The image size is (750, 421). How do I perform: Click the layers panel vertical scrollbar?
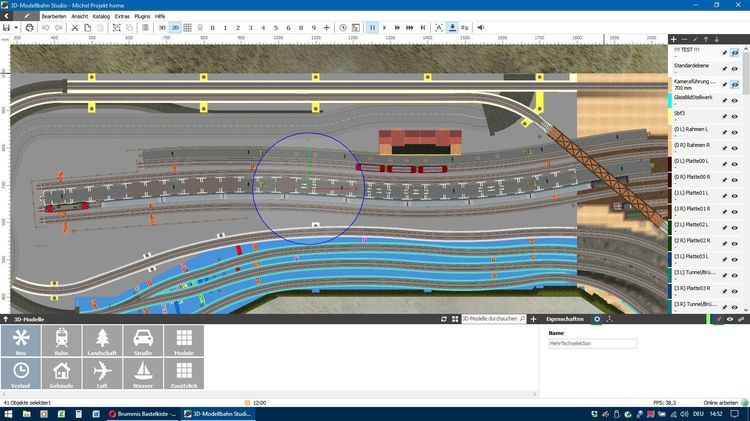746,72
